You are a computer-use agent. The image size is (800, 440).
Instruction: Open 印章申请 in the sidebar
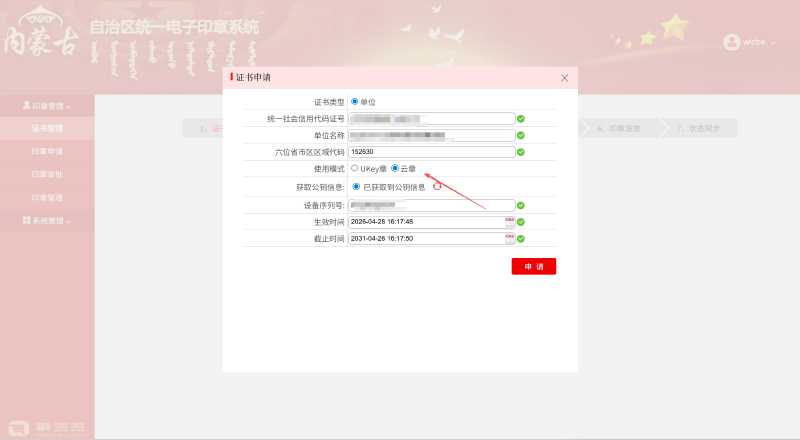click(47, 151)
